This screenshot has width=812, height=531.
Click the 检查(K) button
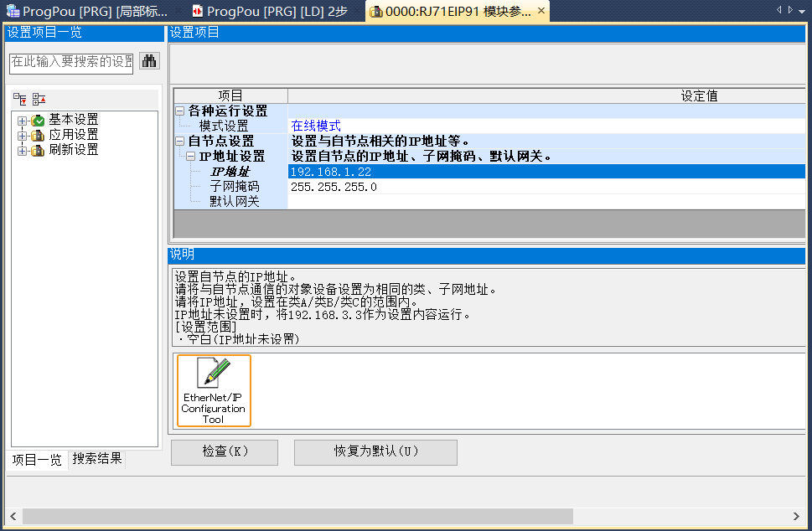click(x=225, y=452)
